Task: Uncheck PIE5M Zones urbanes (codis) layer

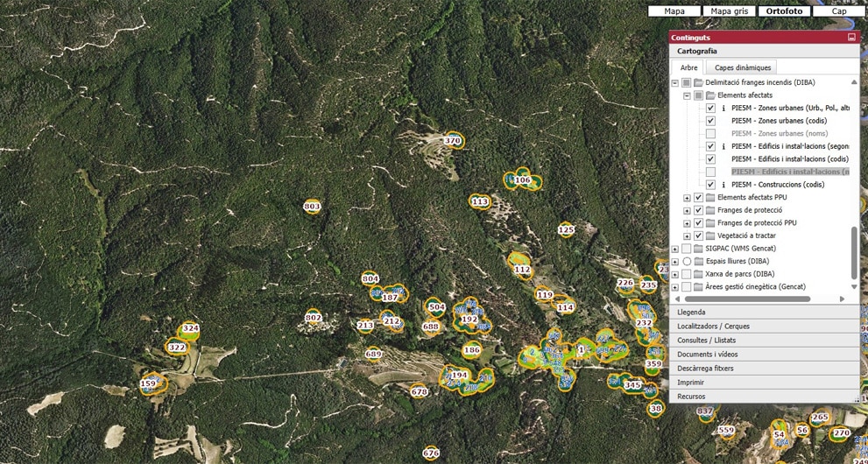Action: click(x=710, y=121)
